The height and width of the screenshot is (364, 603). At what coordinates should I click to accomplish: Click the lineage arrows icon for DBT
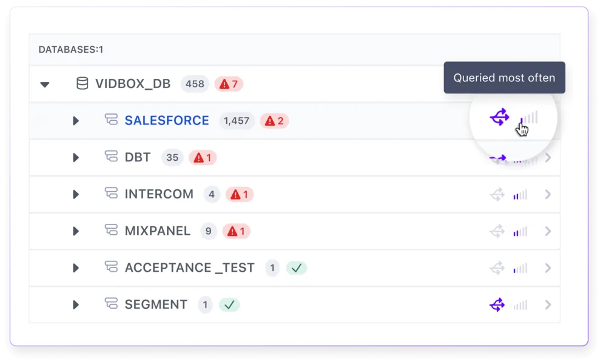pyautogui.click(x=498, y=158)
